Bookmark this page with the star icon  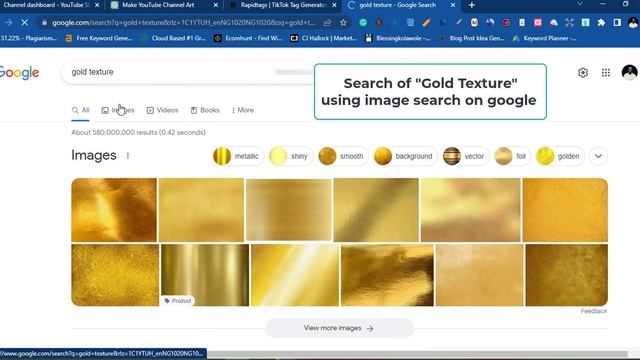coord(343,22)
